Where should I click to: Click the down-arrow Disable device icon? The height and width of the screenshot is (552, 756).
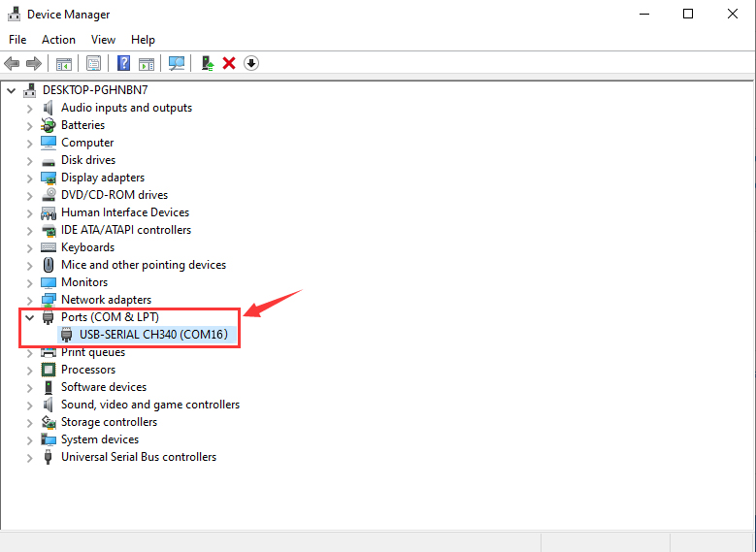251,63
